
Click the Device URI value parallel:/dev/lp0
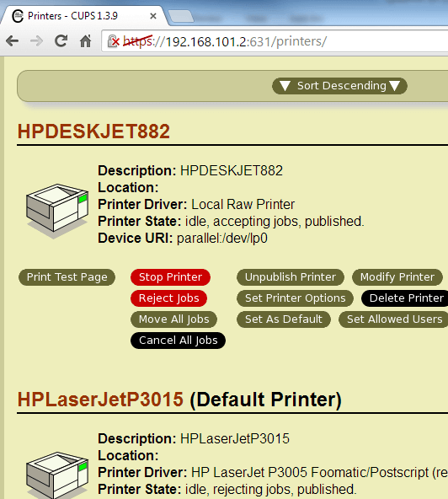coord(222,239)
